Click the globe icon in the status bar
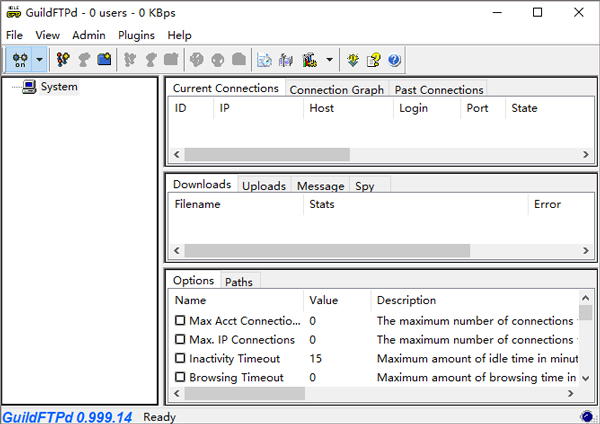This screenshot has width=600, height=424. pos(586,416)
